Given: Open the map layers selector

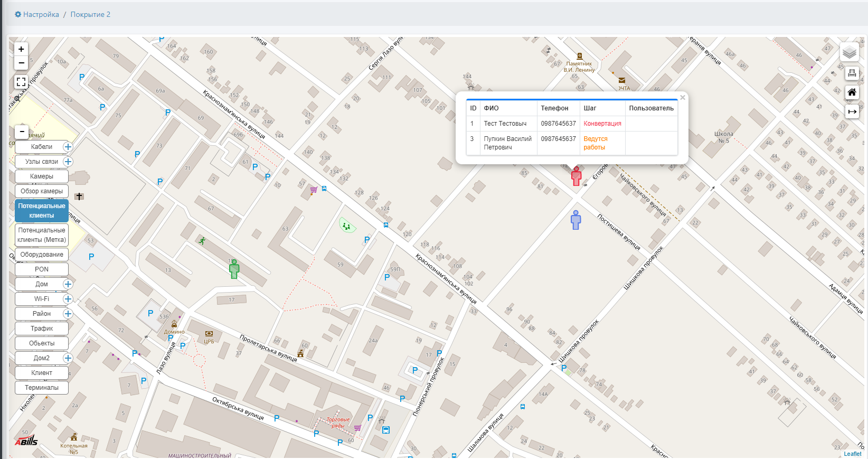Looking at the screenshot, I should point(850,52).
